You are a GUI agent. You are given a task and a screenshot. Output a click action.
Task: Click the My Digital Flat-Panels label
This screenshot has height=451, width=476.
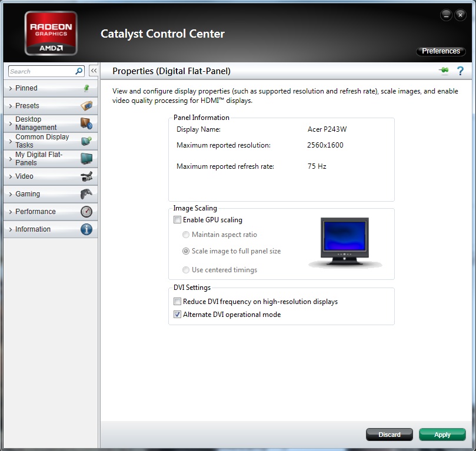(x=39, y=159)
